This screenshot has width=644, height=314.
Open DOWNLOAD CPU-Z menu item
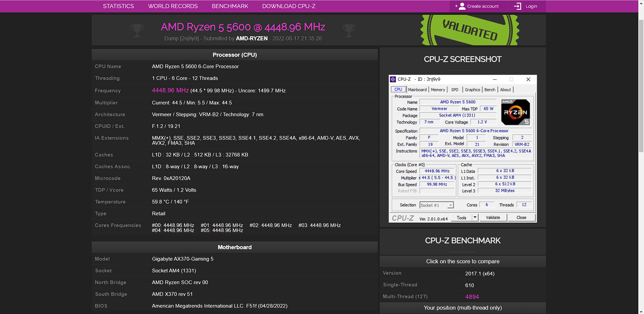[x=289, y=6]
